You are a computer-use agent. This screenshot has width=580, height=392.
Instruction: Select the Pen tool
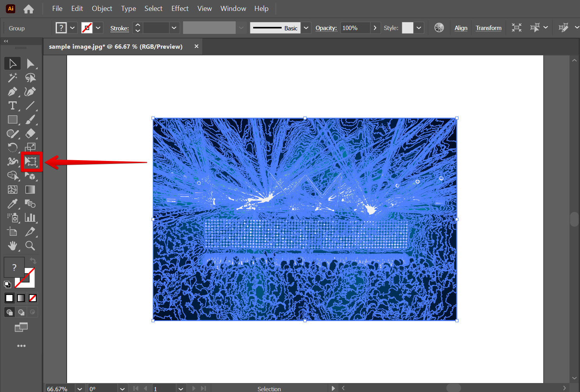click(x=12, y=92)
